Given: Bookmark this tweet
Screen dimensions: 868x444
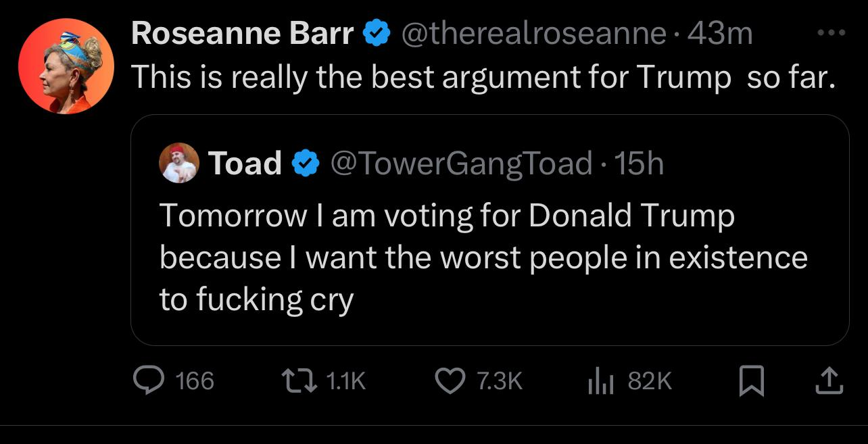Looking at the screenshot, I should click(750, 382).
